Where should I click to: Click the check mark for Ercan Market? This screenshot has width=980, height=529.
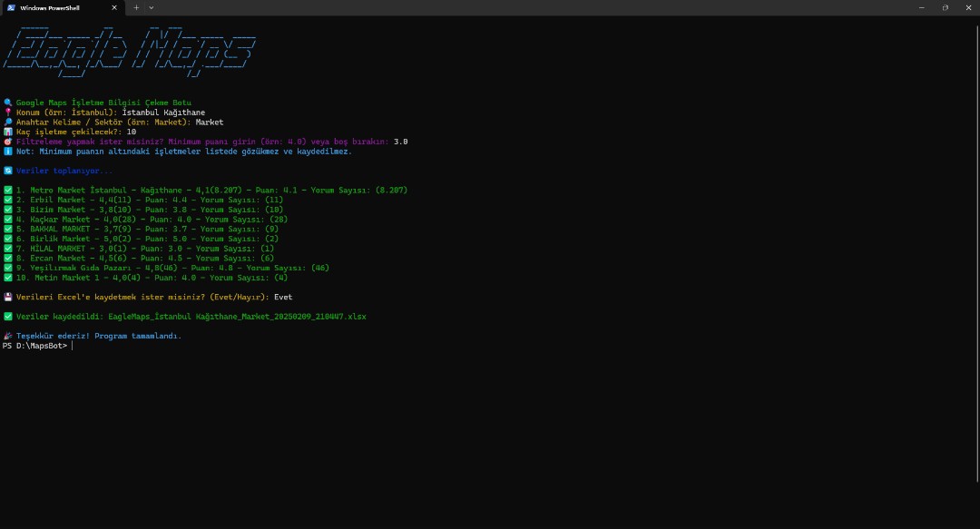click(8, 259)
